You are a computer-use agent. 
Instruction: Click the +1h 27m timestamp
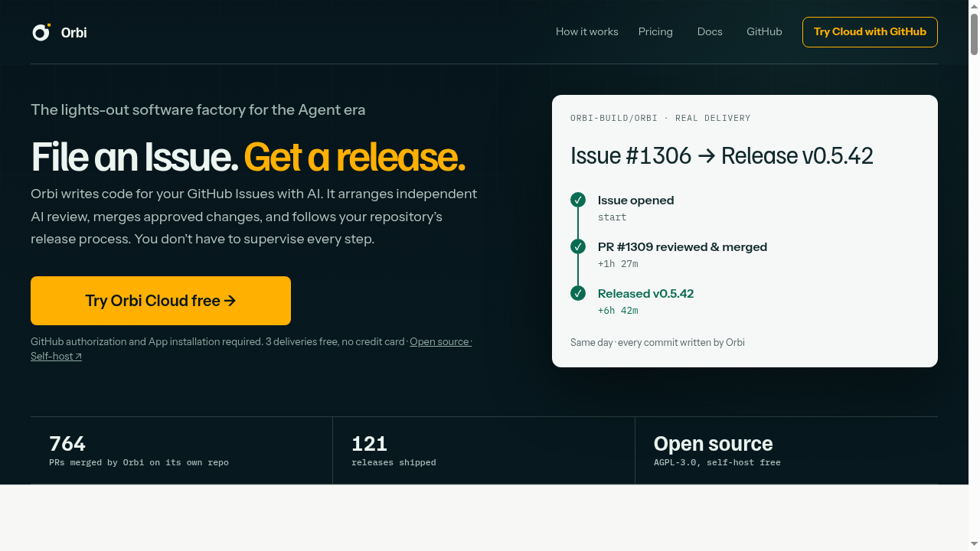coord(618,263)
